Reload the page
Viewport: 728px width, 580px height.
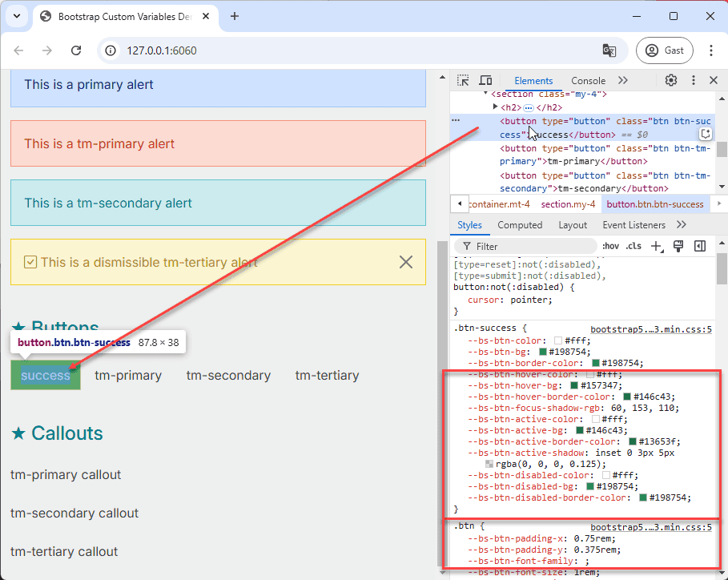76,50
